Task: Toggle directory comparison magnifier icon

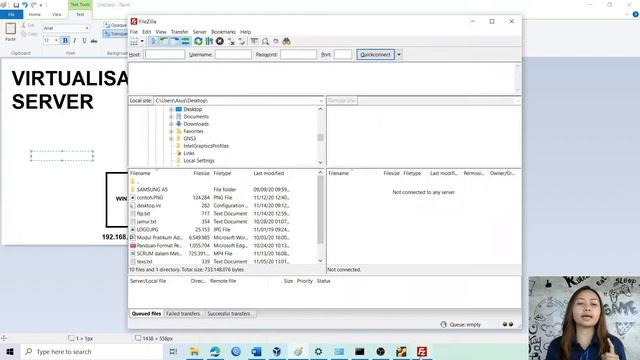Action: coord(265,41)
